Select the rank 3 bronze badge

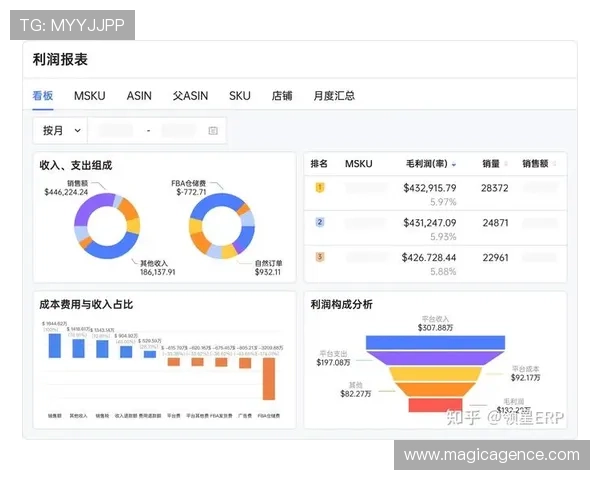tap(320, 257)
